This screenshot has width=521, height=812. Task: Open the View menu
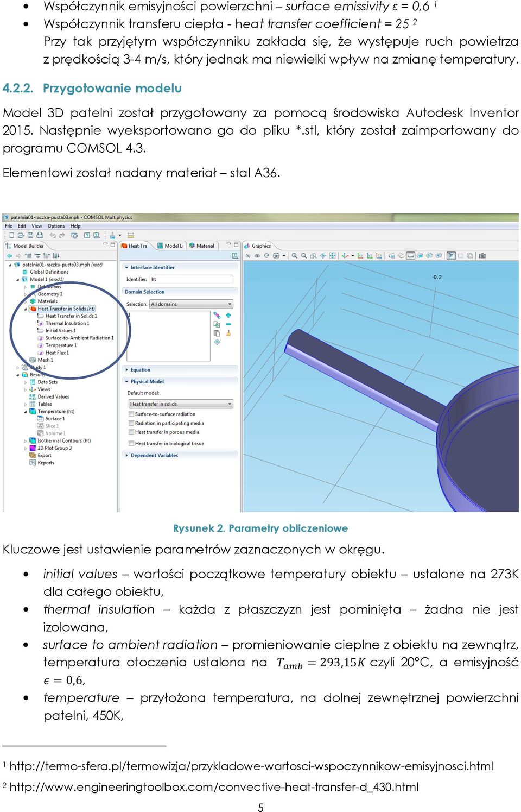point(37,226)
